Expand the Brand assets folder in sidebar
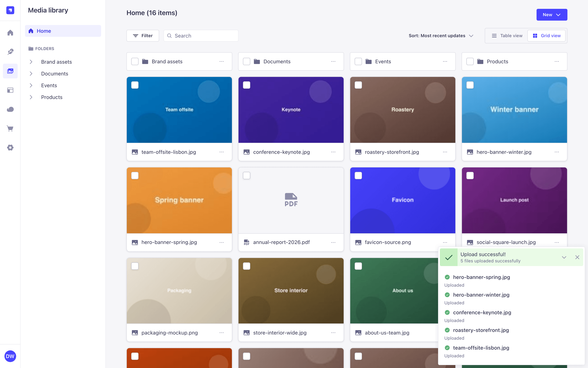Viewport: 588px width, 368px height. tap(31, 62)
